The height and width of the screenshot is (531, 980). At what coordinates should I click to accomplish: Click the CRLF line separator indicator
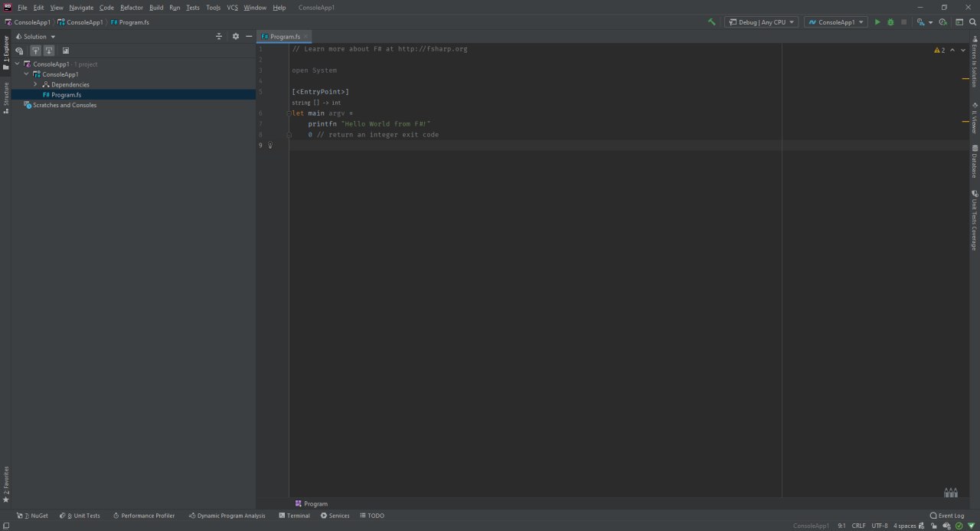click(x=858, y=526)
